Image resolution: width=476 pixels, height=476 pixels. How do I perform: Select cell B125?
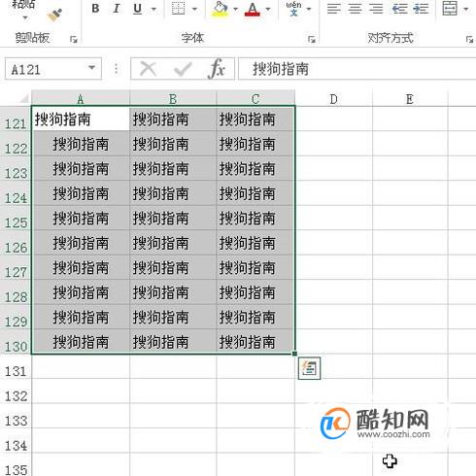coord(173,218)
